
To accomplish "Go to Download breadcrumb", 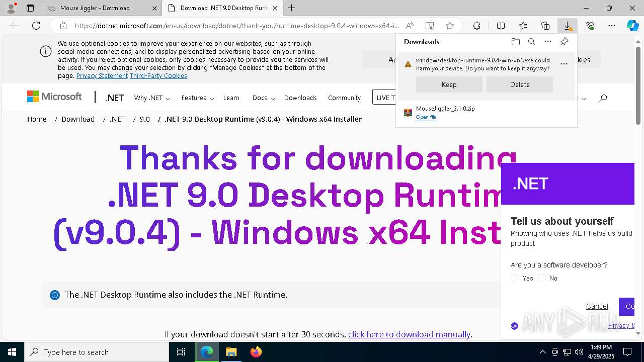I will tap(78, 119).
